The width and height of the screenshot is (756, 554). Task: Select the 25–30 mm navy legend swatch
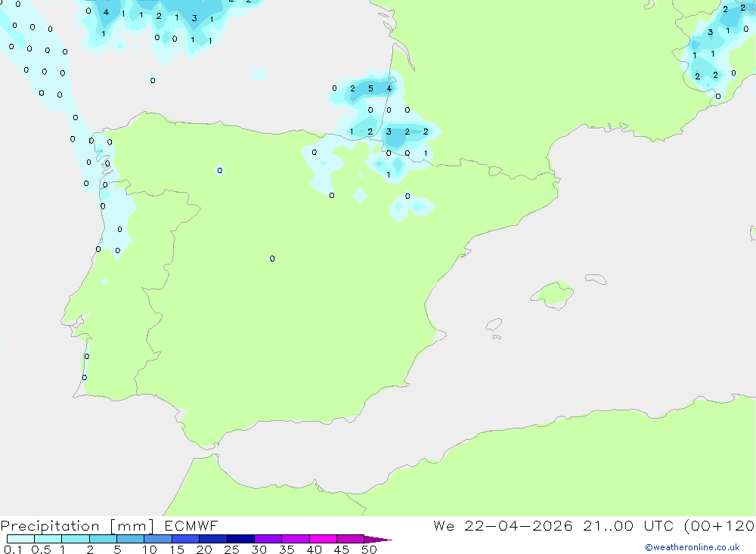tap(240, 539)
